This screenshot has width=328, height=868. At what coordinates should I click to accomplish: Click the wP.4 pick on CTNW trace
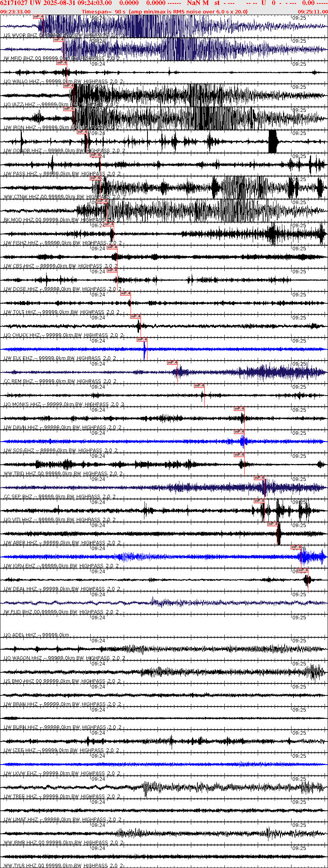click(95, 178)
